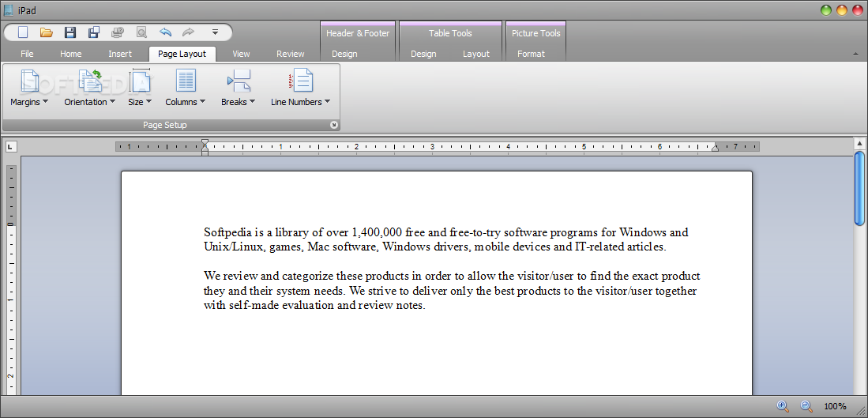Click the line starting "We review and categorize"
This screenshot has height=418, width=868.
(x=452, y=276)
